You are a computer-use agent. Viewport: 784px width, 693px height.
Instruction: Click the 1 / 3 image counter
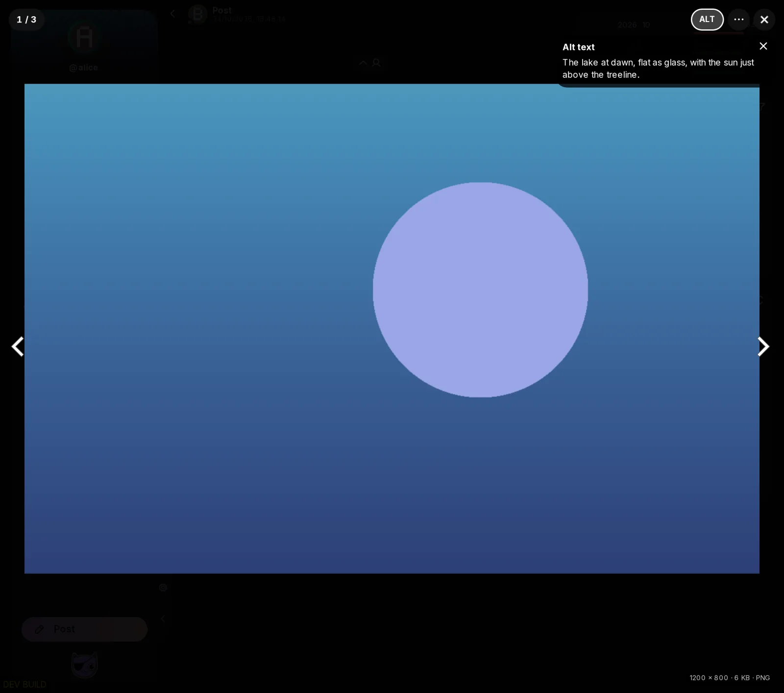(26, 20)
